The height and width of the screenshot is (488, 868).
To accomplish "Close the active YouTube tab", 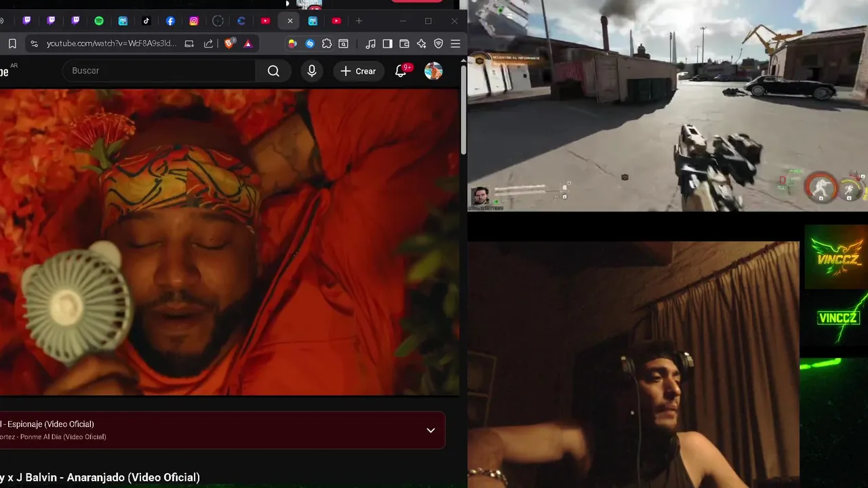I will coord(290,21).
